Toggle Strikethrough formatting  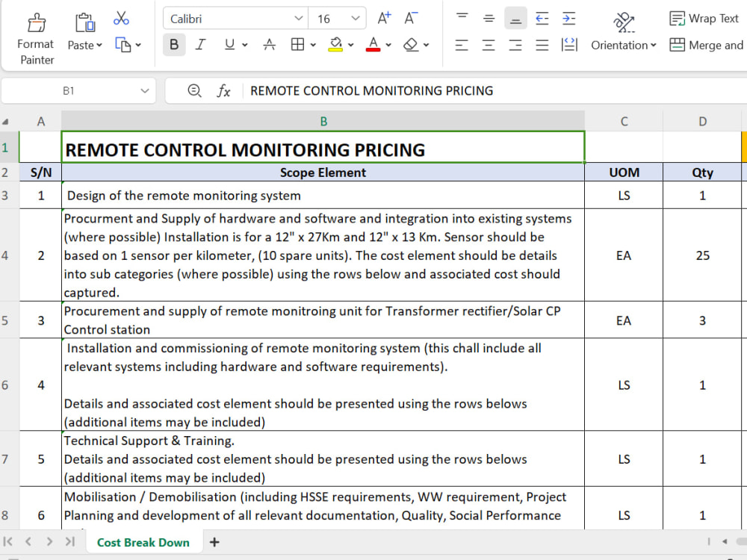coord(269,45)
